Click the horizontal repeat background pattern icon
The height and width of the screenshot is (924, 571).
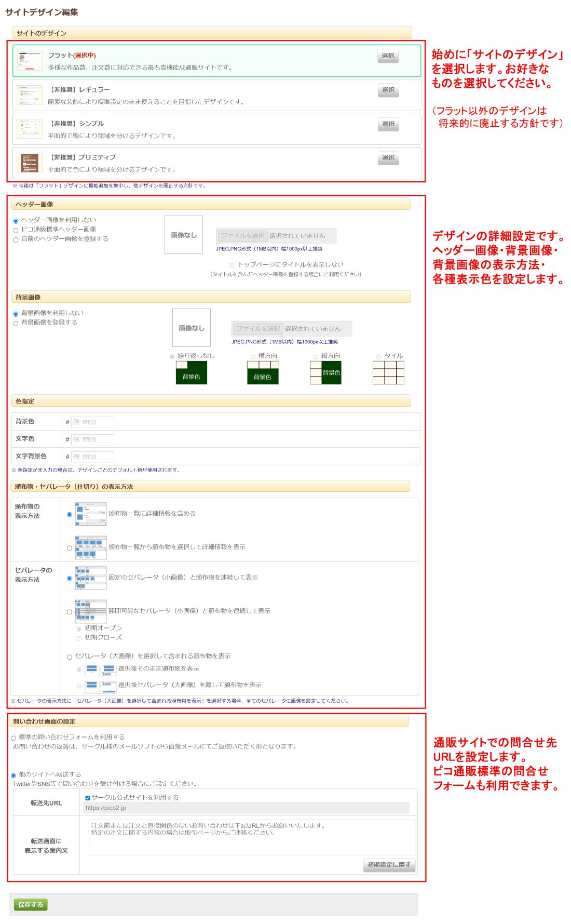click(x=263, y=372)
